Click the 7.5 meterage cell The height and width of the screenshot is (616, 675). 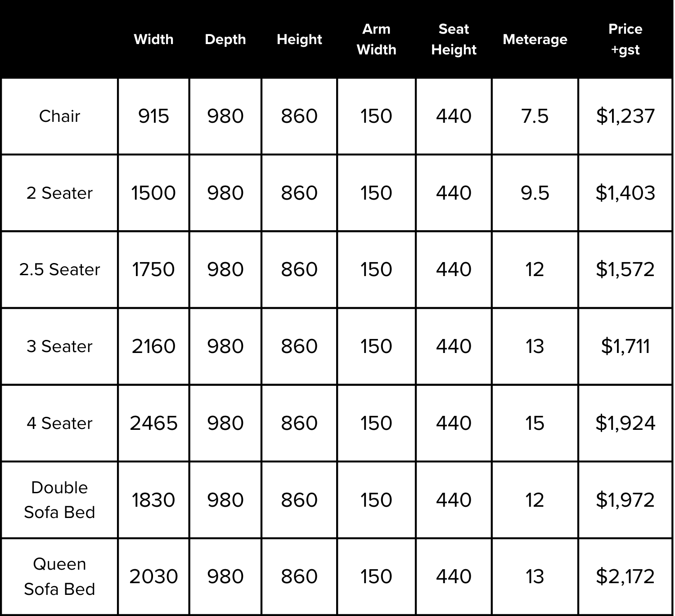(535, 116)
